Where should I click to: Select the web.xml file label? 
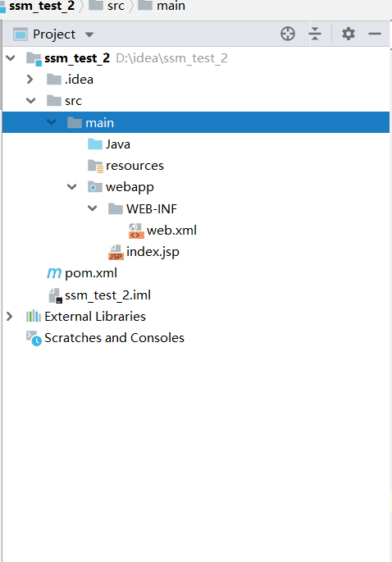[x=171, y=231]
